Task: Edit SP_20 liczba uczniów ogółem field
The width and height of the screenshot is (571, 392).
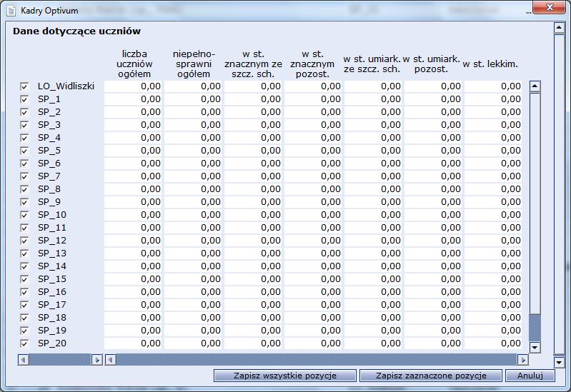Action: (x=133, y=343)
